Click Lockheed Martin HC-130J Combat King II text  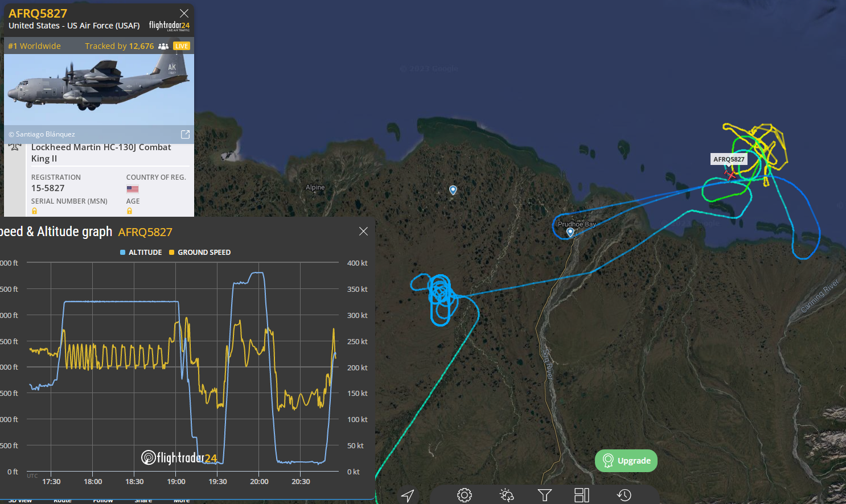(101, 153)
